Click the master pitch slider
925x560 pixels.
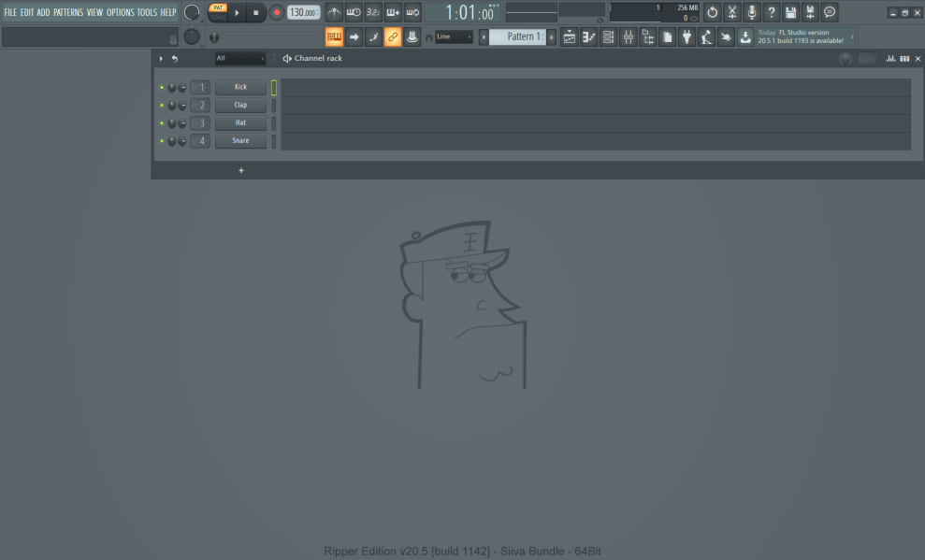(x=267, y=37)
